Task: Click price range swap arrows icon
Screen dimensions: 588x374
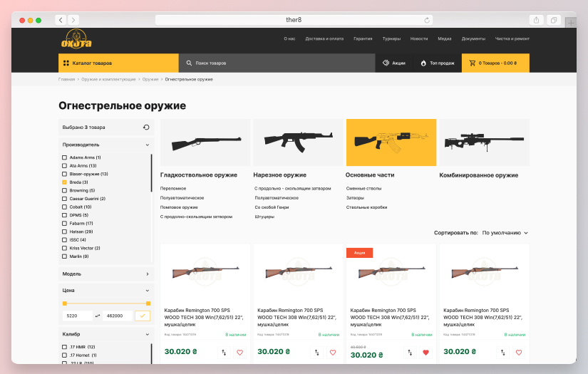Action: pos(98,316)
